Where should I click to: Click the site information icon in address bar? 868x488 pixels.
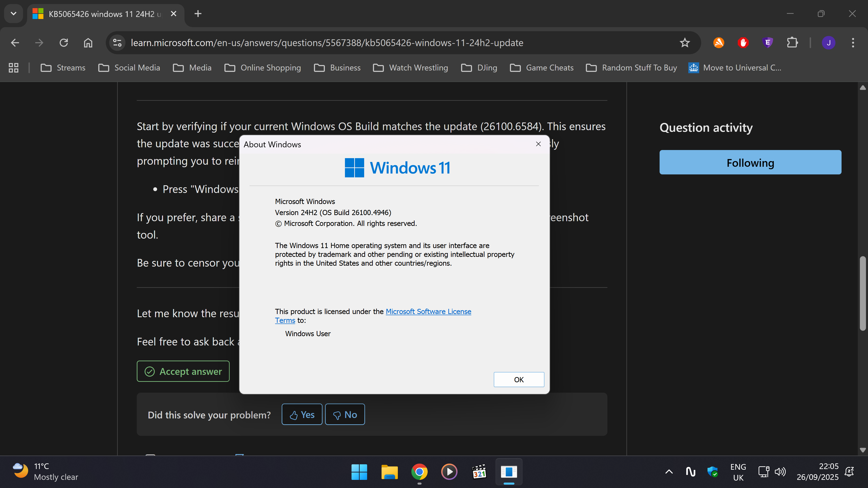[117, 43]
